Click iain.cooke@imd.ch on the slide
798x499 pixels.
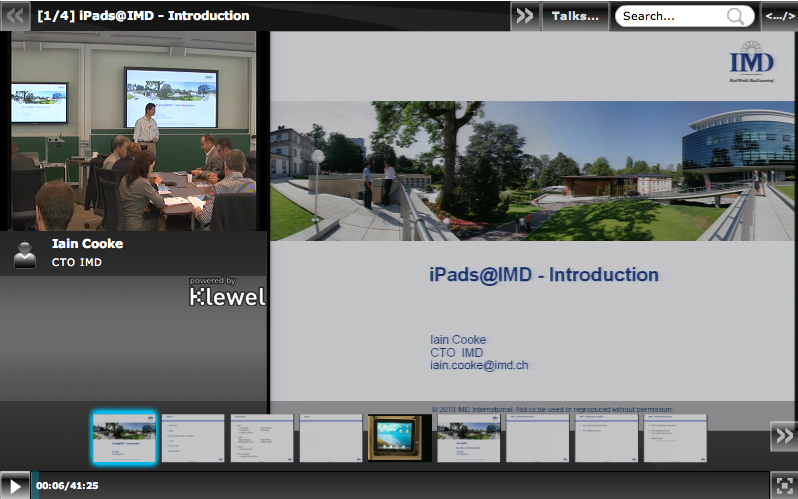[479, 365]
